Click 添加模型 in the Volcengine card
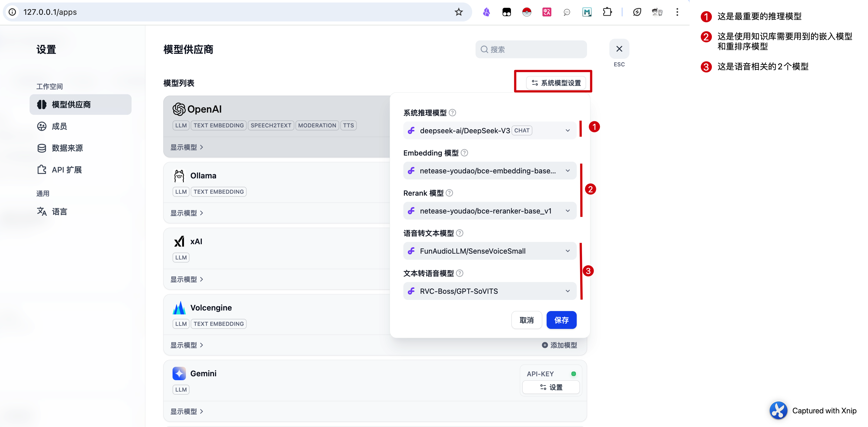The width and height of the screenshot is (868, 427). [x=559, y=345]
